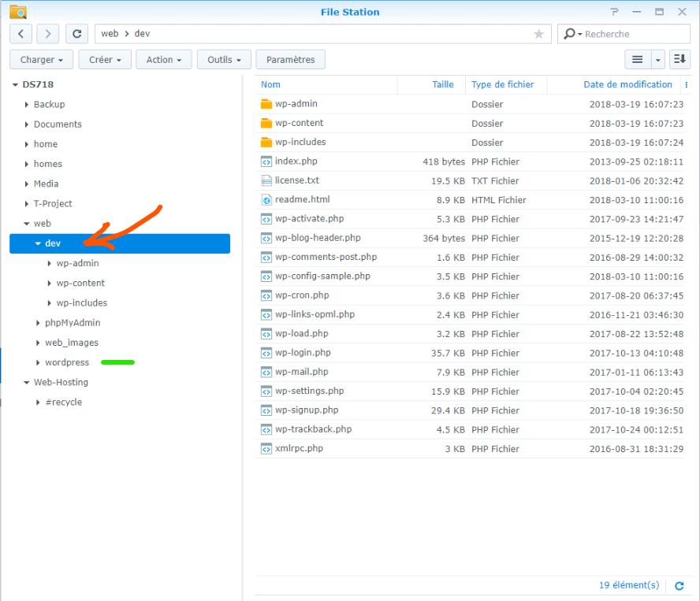This screenshot has width=700, height=601.
Task: Reload folder using toolbar refresh button
Action: (x=76, y=34)
